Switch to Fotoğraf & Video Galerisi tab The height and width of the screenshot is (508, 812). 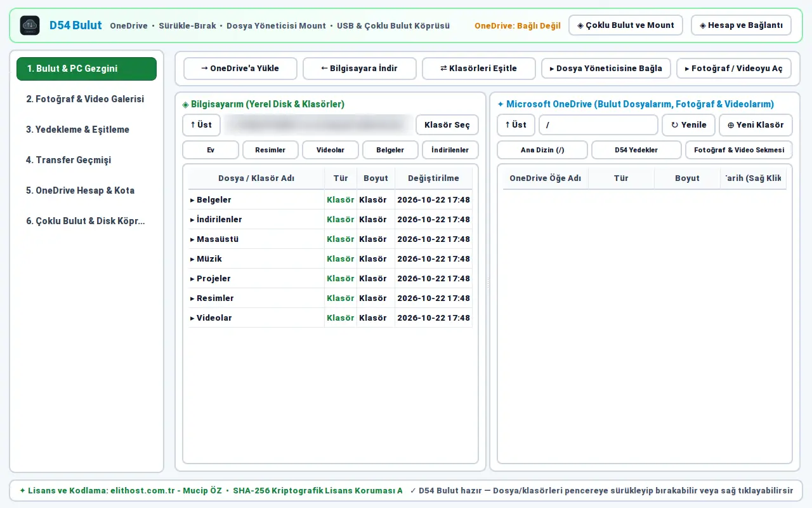(x=86, y=99)
